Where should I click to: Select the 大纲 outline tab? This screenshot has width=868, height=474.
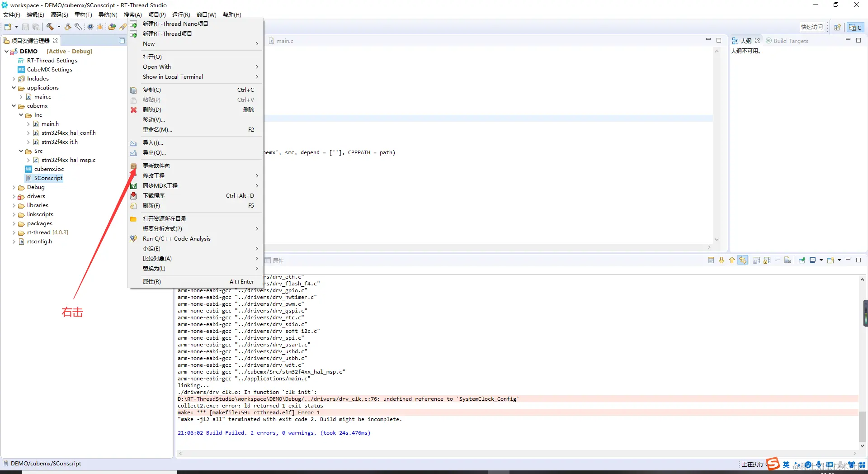tap(745, 41)
